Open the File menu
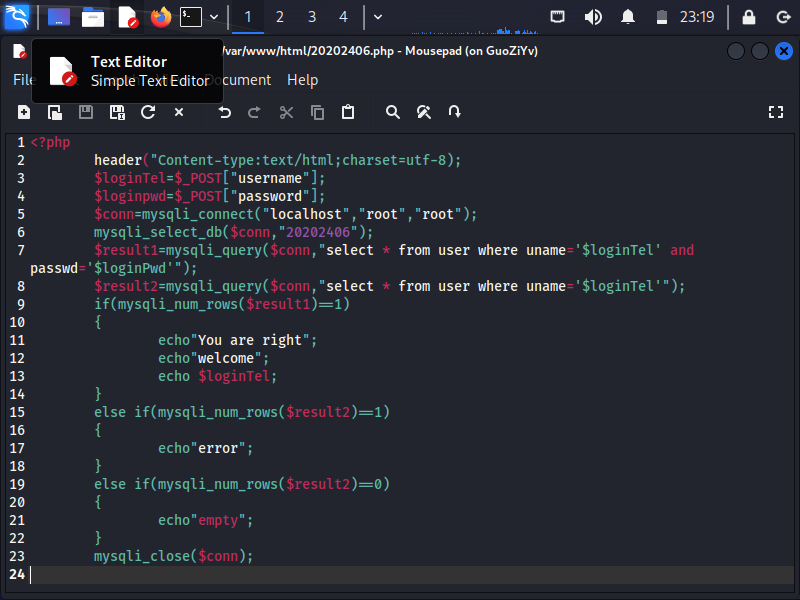This screenshot has width=800, height=600. pyautogui.click(x=23, y=80)
